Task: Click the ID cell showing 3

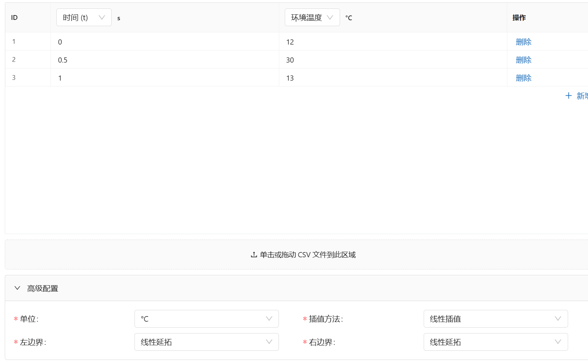Action: click(x=28, y=78)
